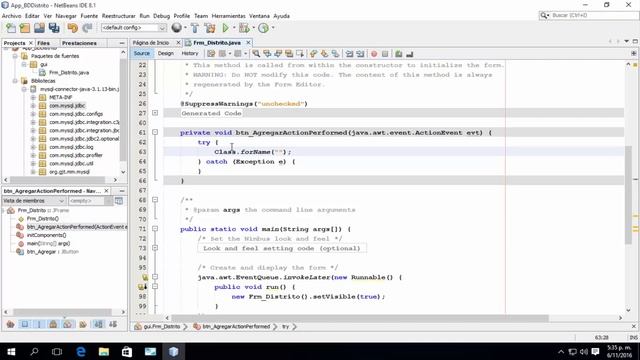Viewport: 640px width, 360px height.
Task: Expand Look and feel setting code fold
Action: [155, 248]
